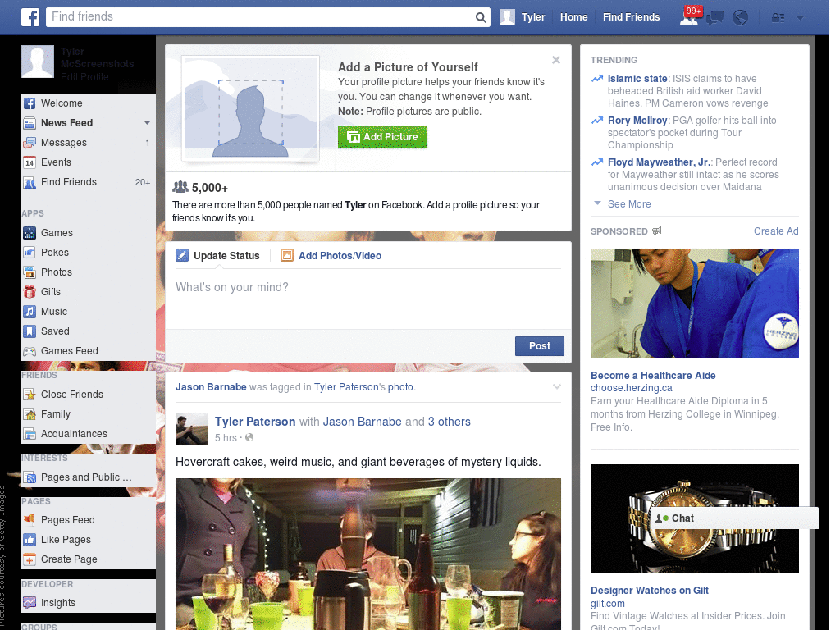Click the Pokes app icon
Image resolution: width=840 pixels, height=630 pixels.
click(30, 253)
